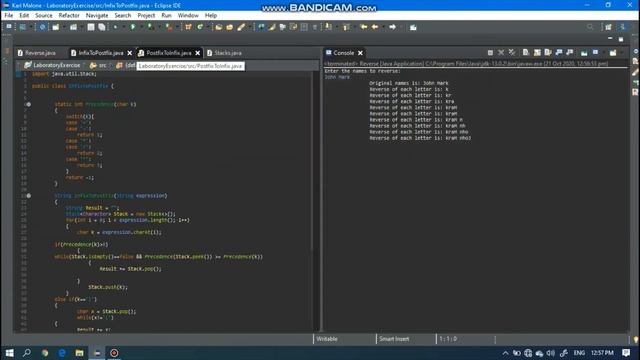Toggle show console on standard out change
This screenshot has width=640, height=360.
(x=559, y=53)
